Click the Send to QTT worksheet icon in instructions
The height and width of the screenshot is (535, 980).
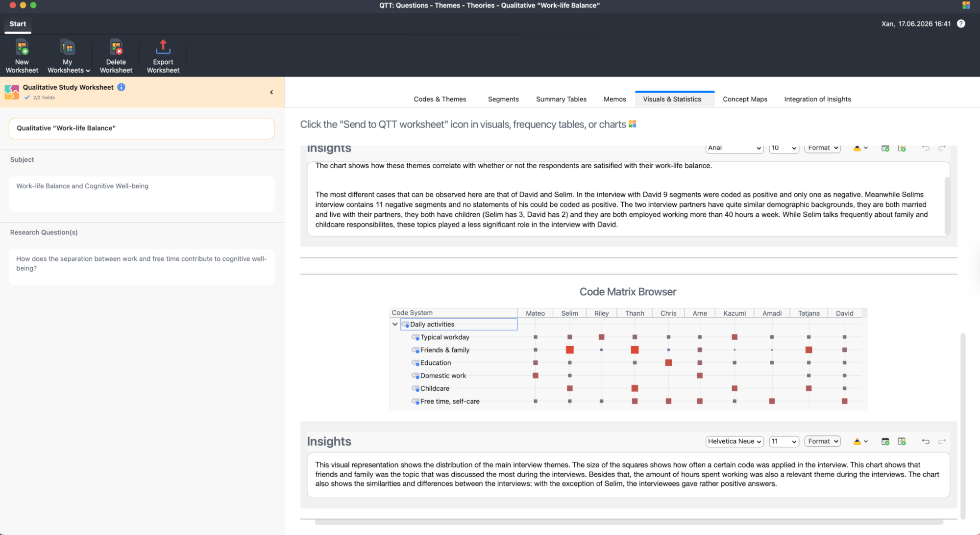pos(633,124)
